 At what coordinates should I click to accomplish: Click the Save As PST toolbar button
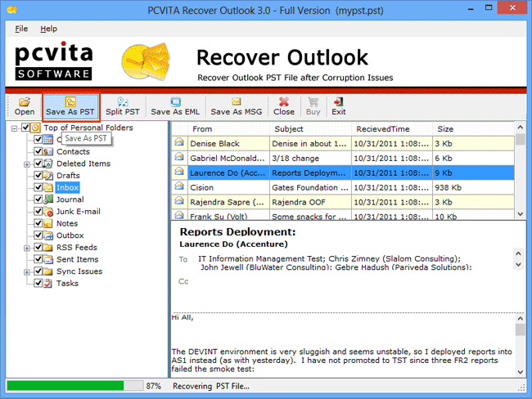point(70,106)
